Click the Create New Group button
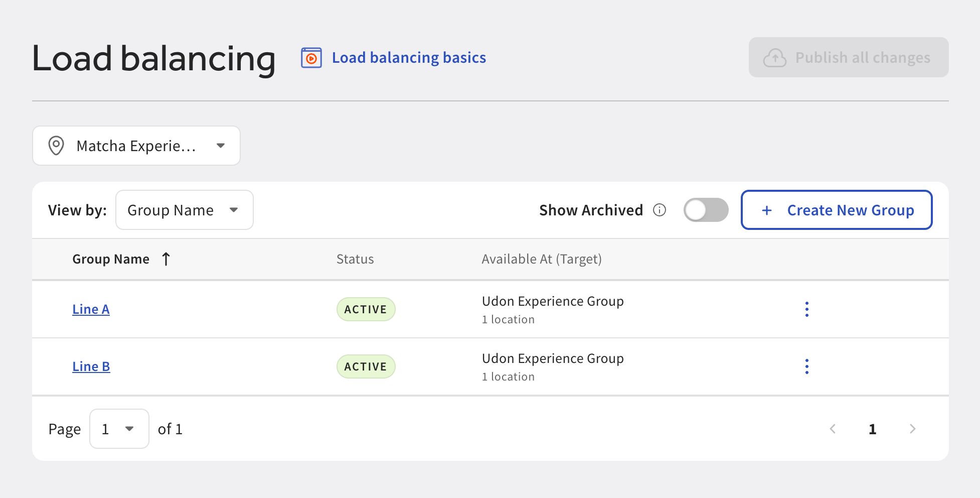This screenshot has width=980, height=498. (x=837, y=210)
